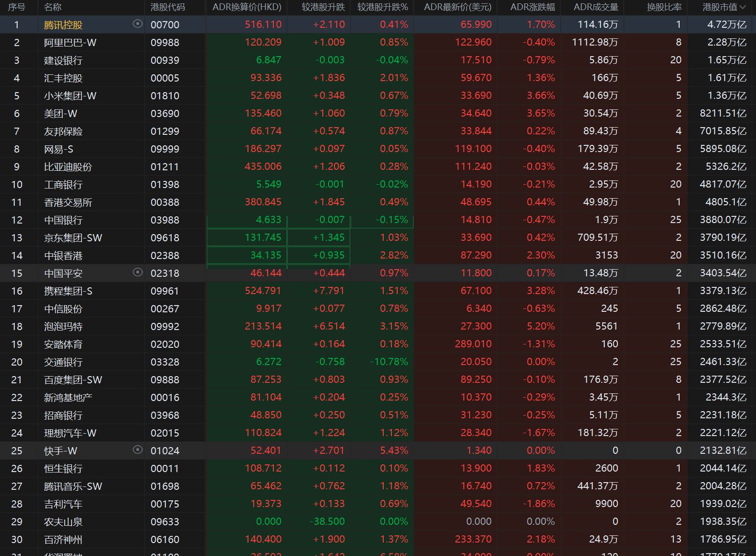Image resolution: width=756 pixels, height=556 pixels.
Task: Click ADR price 131.745 for 京东集团-SW
Action: pos(263,237)
